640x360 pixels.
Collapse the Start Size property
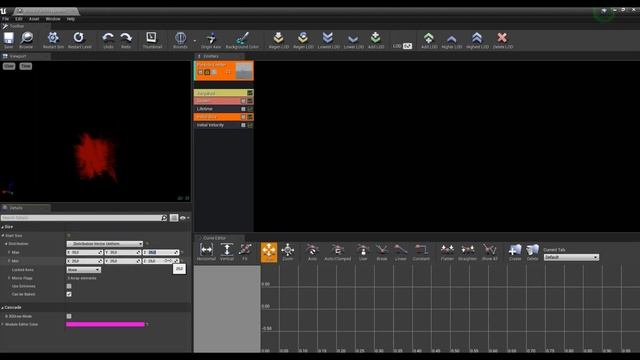point(3,236)
